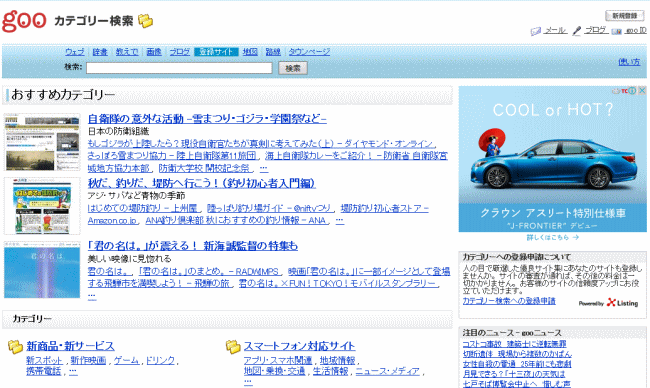The image size is (650, 388).
Task: Click the folder icon beside カテゴリー検索 title
Action: (x=146, y=21)
